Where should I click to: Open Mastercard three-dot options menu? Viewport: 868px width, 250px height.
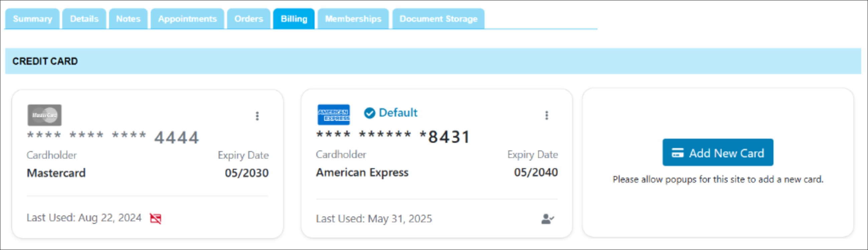pos(257,116)
